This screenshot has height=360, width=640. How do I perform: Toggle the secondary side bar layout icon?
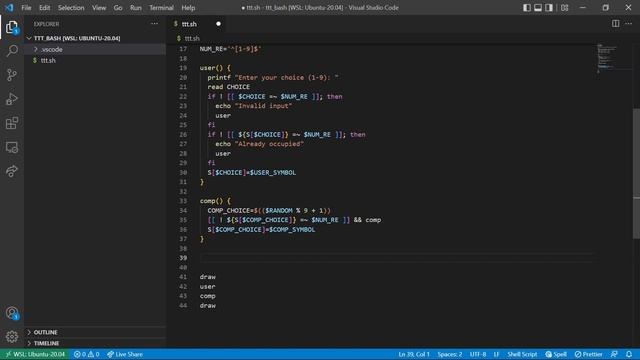point(549,7)
